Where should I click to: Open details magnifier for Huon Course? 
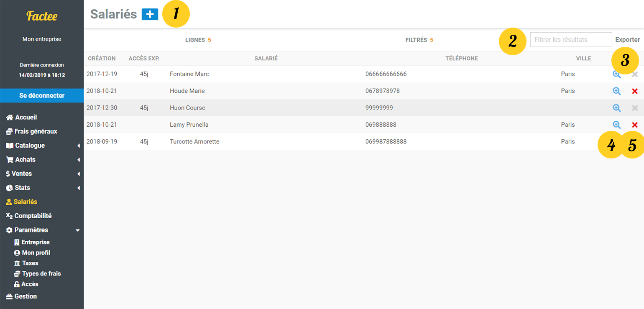click(616, 108)
